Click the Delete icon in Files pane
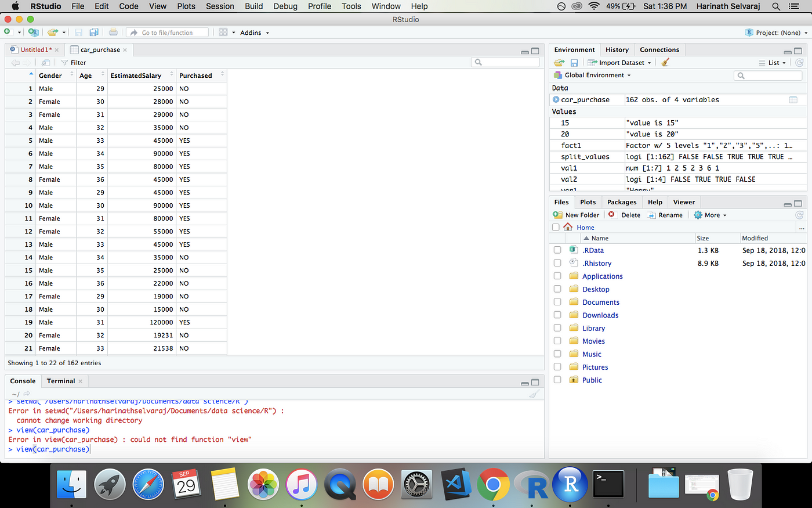 (x=611, y=215)
